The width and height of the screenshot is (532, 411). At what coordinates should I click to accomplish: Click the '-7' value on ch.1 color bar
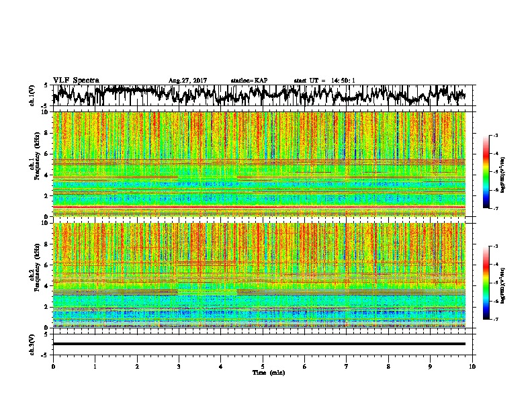click(x=496, y=208)
